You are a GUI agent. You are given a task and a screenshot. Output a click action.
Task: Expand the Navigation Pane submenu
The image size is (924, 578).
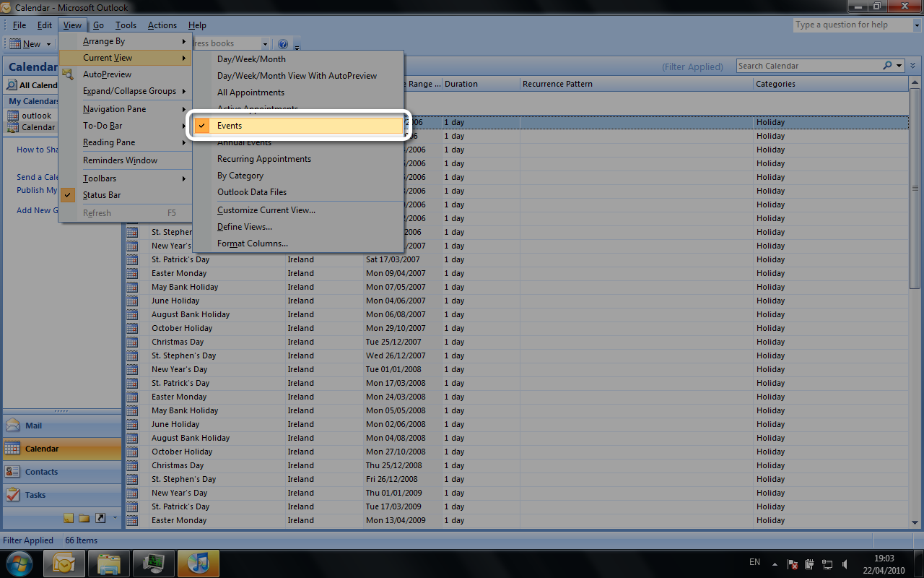(126, 109)
